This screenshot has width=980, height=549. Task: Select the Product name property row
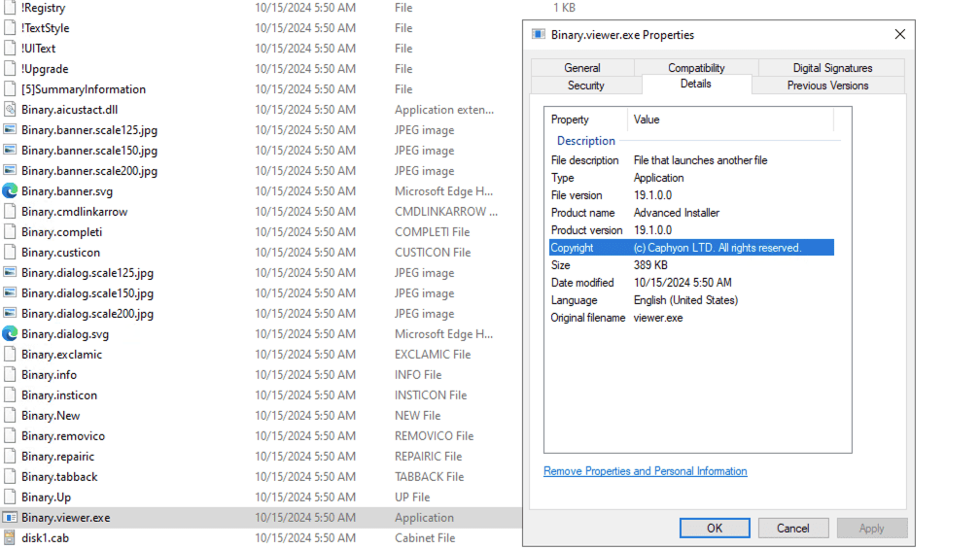click(x=691, y=213)
